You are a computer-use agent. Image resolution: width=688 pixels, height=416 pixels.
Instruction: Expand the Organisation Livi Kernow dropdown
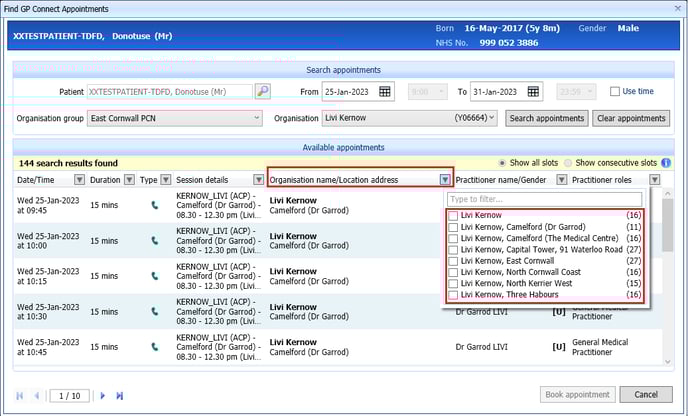tap(497, 118)
